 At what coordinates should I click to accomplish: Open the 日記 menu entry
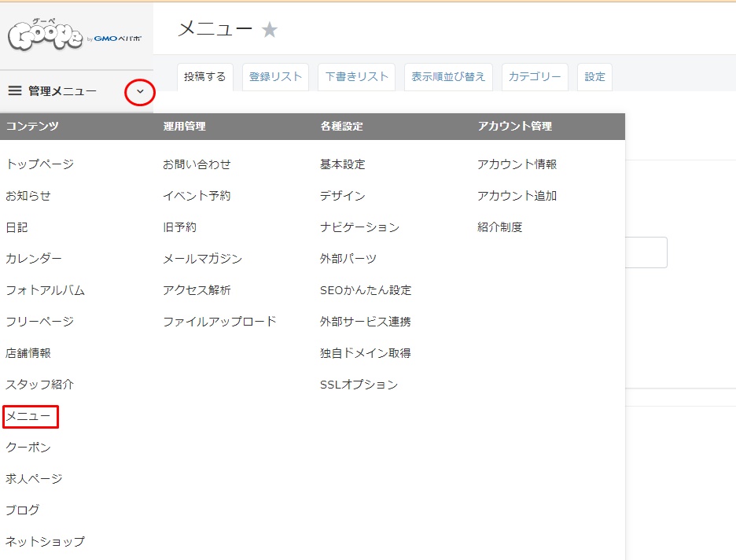17,227
